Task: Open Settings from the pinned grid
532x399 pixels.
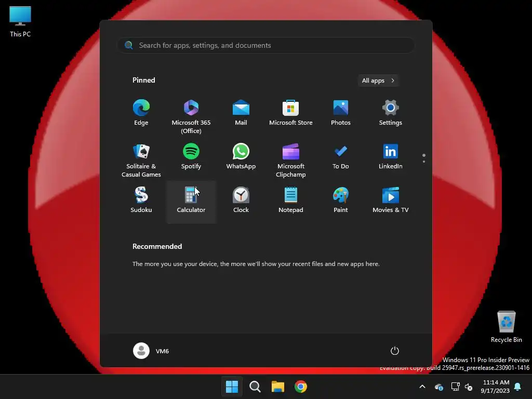Action: click(x=391, y=113)
